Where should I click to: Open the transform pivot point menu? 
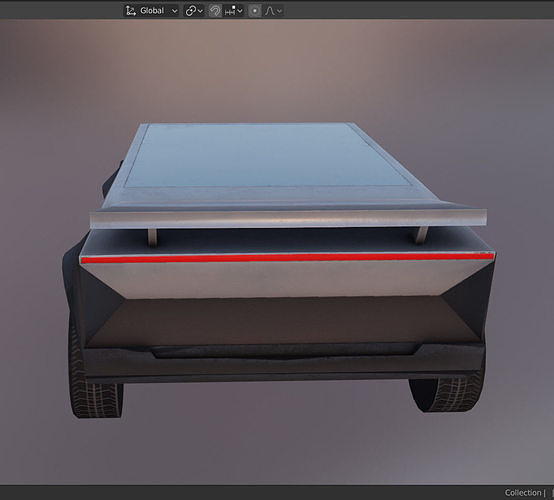coord(194,11)
